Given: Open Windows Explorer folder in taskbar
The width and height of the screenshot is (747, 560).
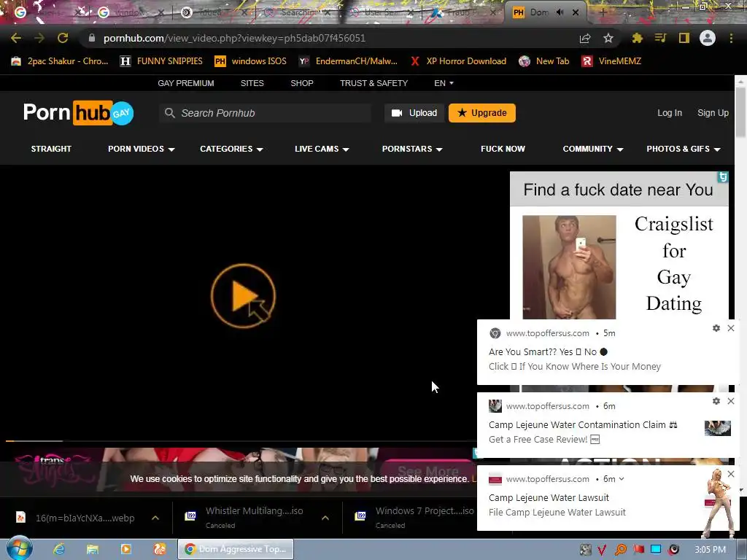Looking at the screenshot, I should (93, 549).
